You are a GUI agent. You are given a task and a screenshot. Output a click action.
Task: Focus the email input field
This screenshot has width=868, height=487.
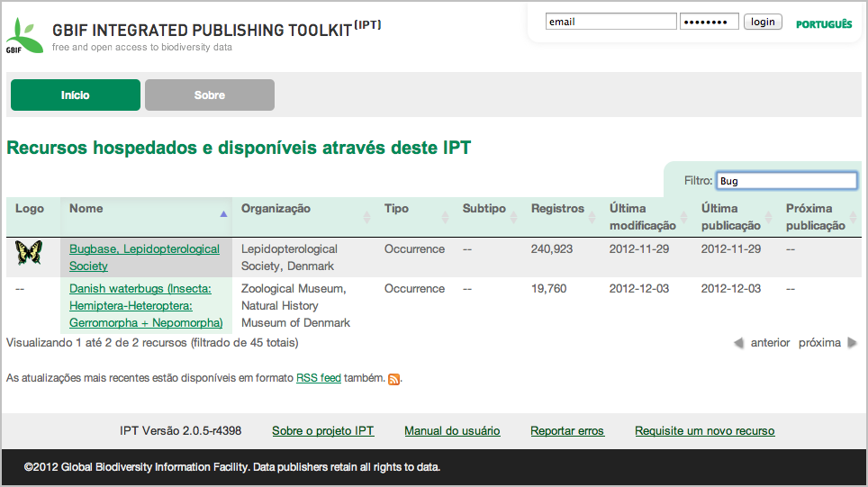click(x=610, y=22)
